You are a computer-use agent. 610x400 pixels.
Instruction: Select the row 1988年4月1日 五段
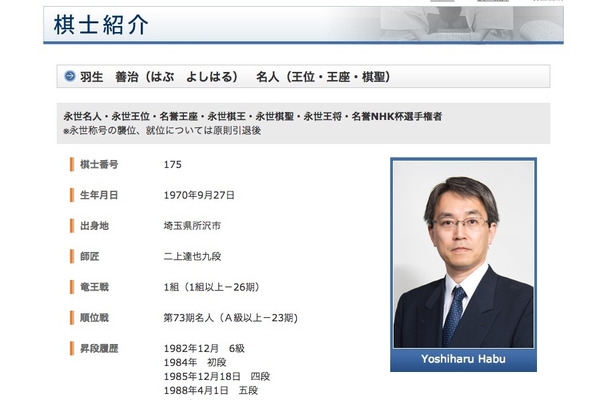pos(210,390)
